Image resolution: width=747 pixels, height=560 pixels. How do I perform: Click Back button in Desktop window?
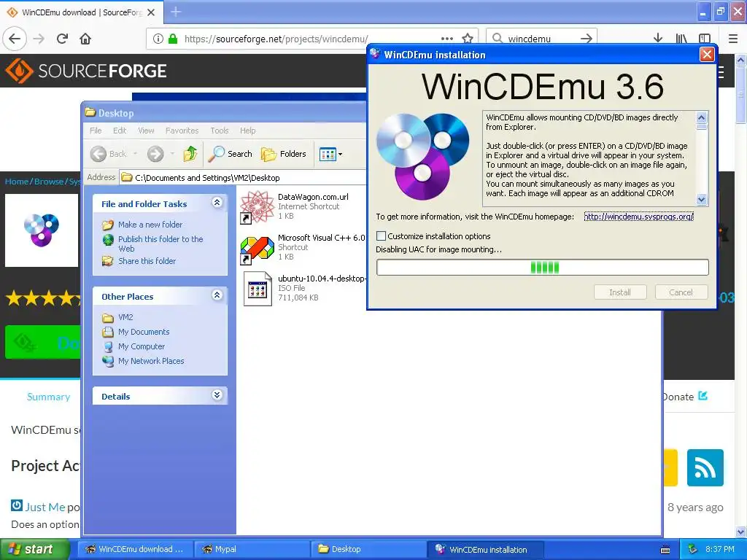[x=109, y=154]
